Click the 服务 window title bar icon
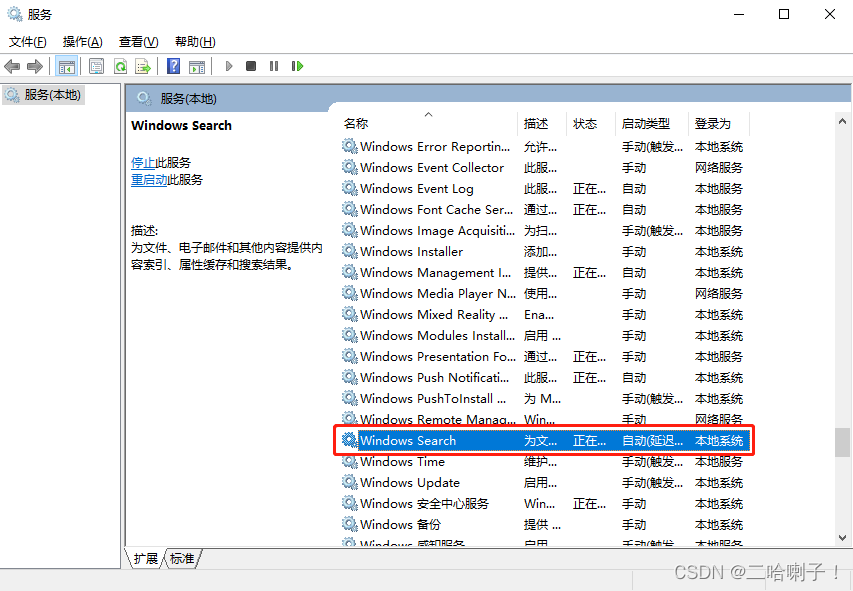Screen dimensions: 853x591 click(15, 14)
